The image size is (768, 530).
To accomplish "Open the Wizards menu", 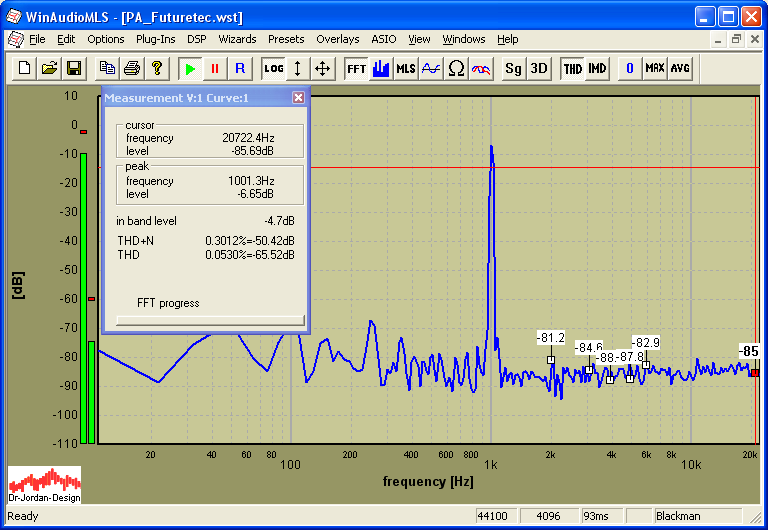I will pyautogui.click(x=237, y=39).
